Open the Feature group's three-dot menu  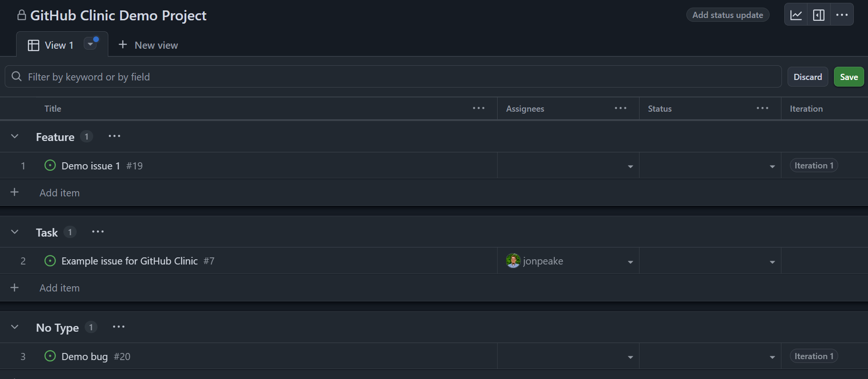114,136
